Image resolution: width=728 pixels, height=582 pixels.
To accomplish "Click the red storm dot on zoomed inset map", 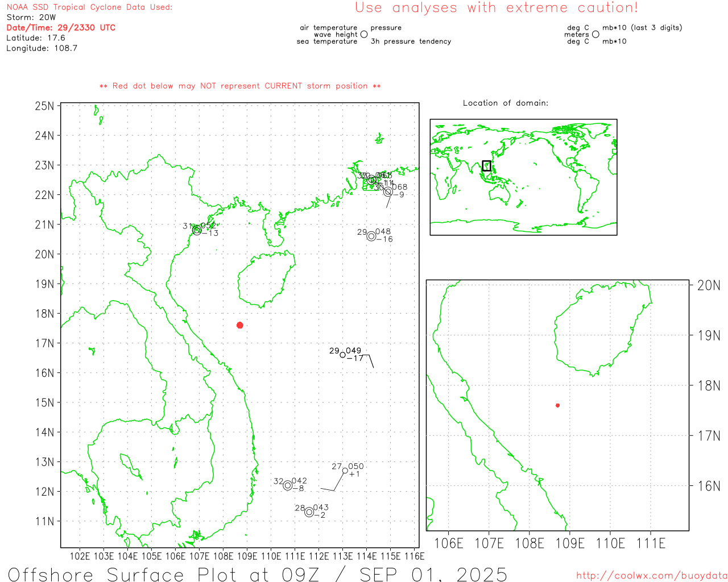I will pos(557,405).
